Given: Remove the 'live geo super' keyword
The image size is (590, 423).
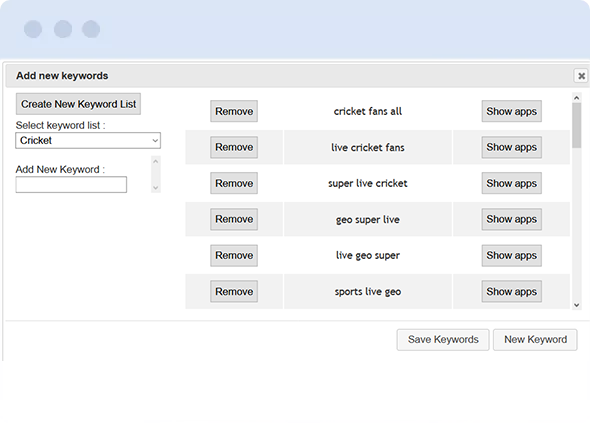Looking at the screenshot, I should tap(234, 255).
